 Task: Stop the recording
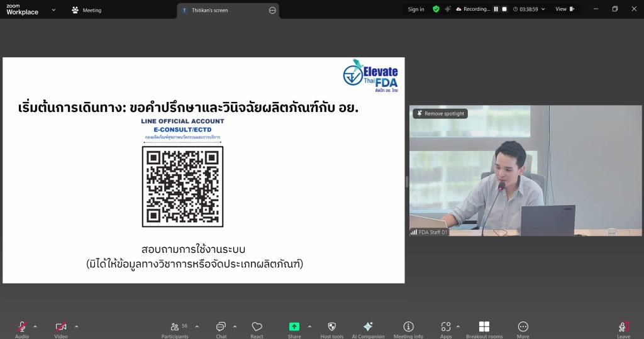pos(504,9)
